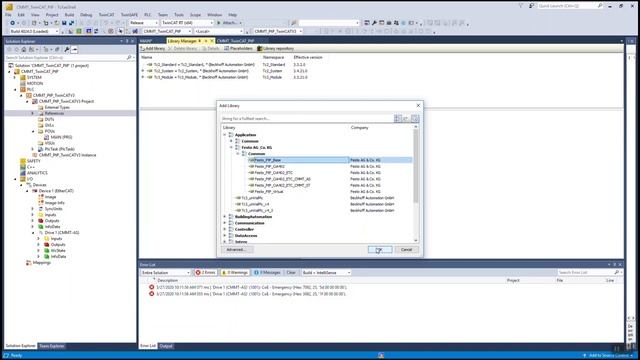The height and width of the screenshot is (360, 640).
Task: Click OK in the Add Library dialog
Action: tap(380, 249)
